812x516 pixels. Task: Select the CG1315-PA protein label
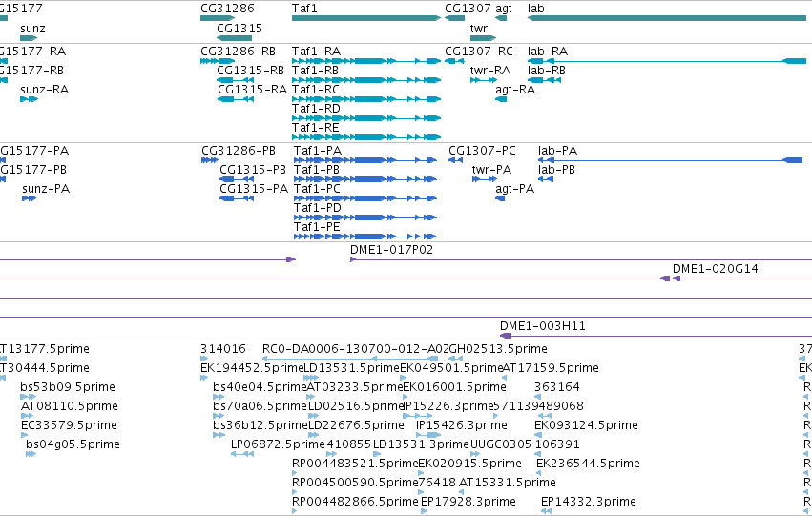[254, 189]
